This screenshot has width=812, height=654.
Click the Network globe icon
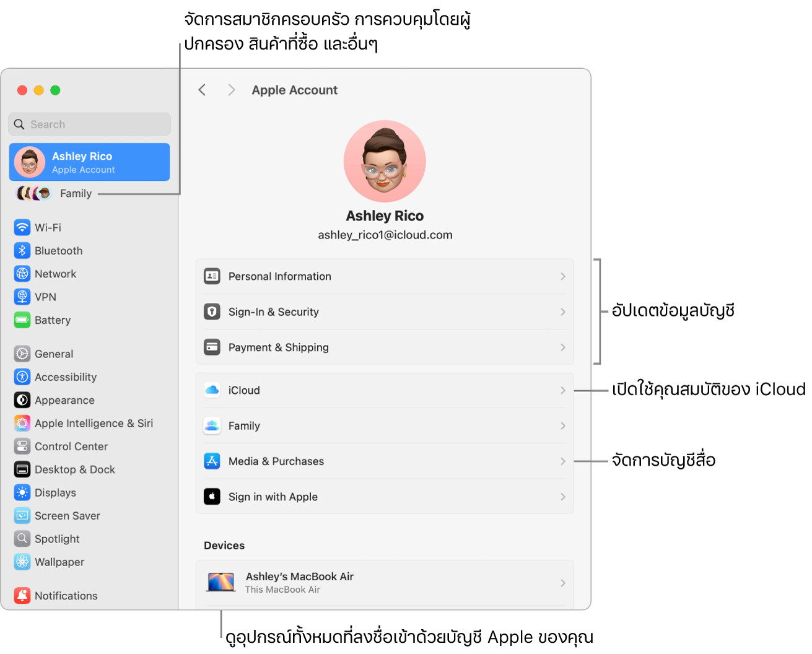22,274
